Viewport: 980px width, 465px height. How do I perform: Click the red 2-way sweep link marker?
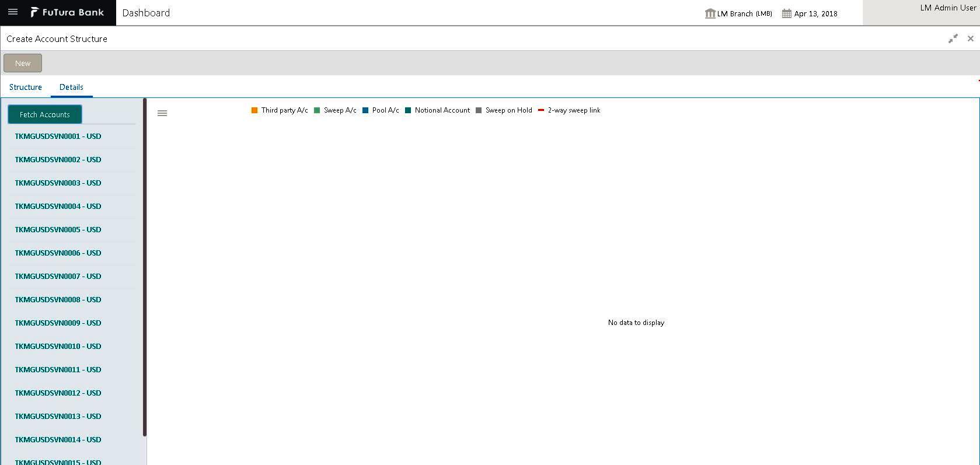(541, 110)
